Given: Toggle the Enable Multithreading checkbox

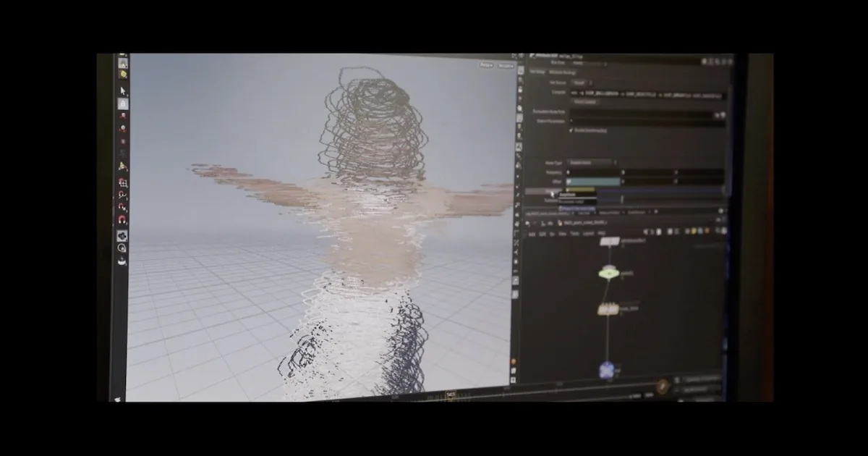Looking at the screenshot, I should (x=571, y=130).
